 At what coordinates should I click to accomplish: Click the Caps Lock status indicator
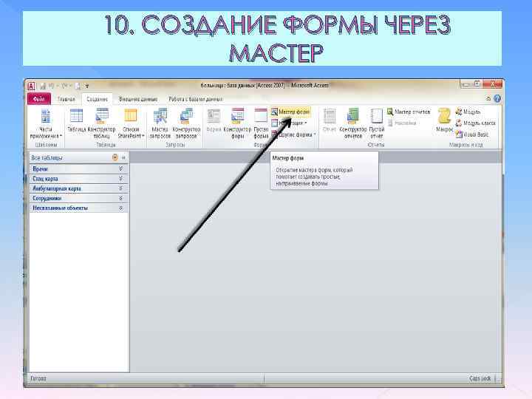pyautogui.click(x=480, y=378)
